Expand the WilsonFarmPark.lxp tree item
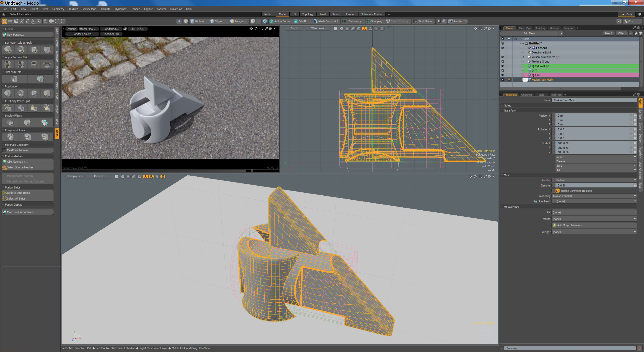Image resolution: width=644 pixels, height=352 pixels. (524, 57)
